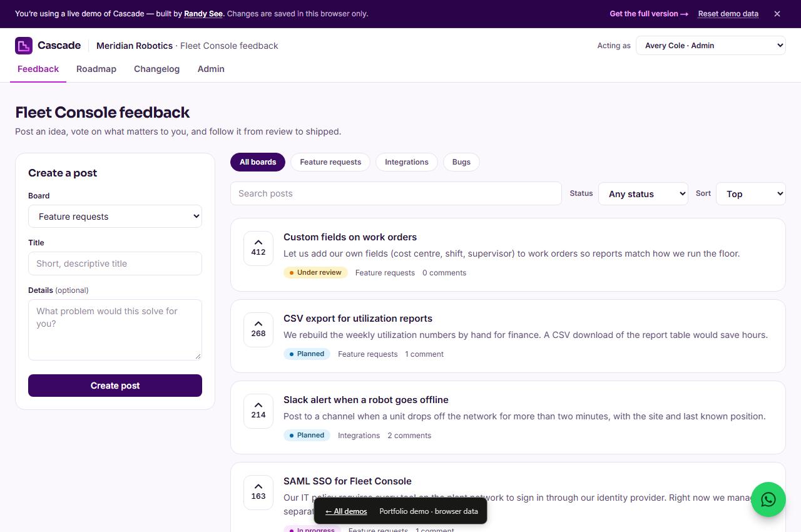Upvote the SAML SSO for Fleet Console post

258,493
